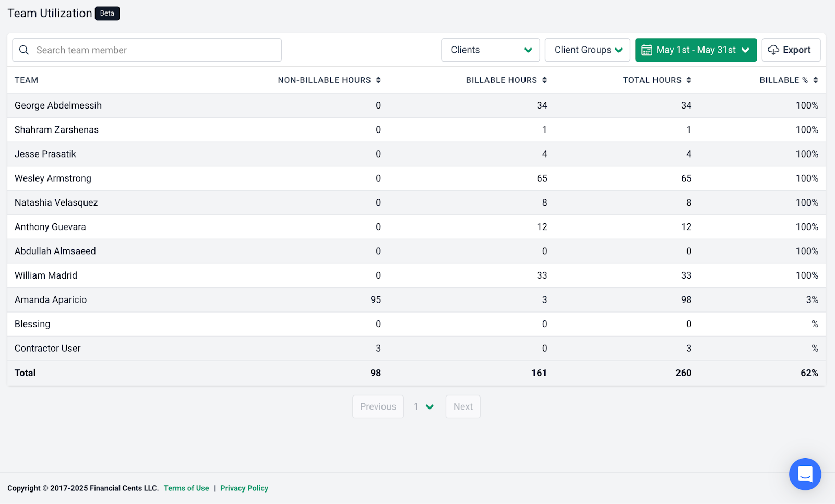The width and height of the screenshot is (835, 504).
Task: Click the Next page button
Action: coord(463,407)
